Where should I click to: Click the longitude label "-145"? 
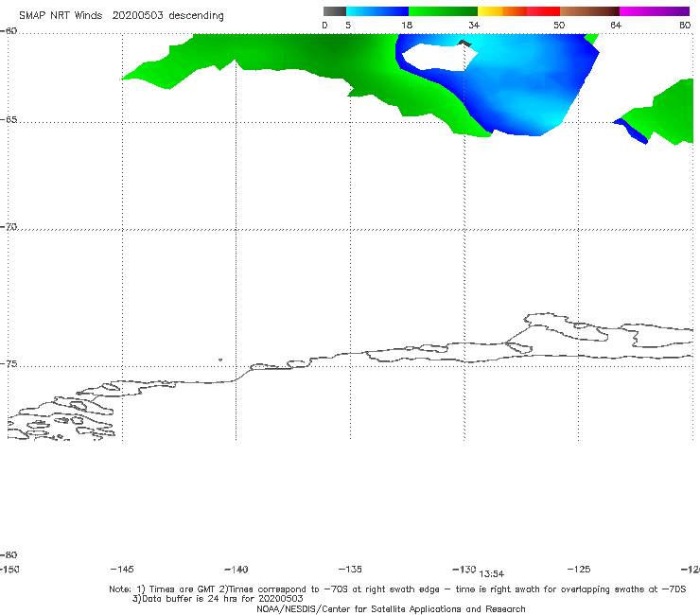122,569
